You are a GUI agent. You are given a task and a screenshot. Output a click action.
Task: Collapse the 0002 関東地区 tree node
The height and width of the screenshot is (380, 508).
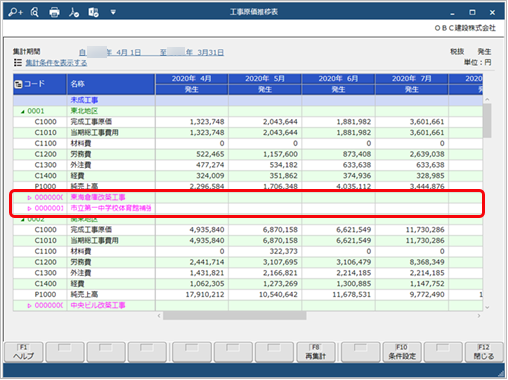coord(23,220)
